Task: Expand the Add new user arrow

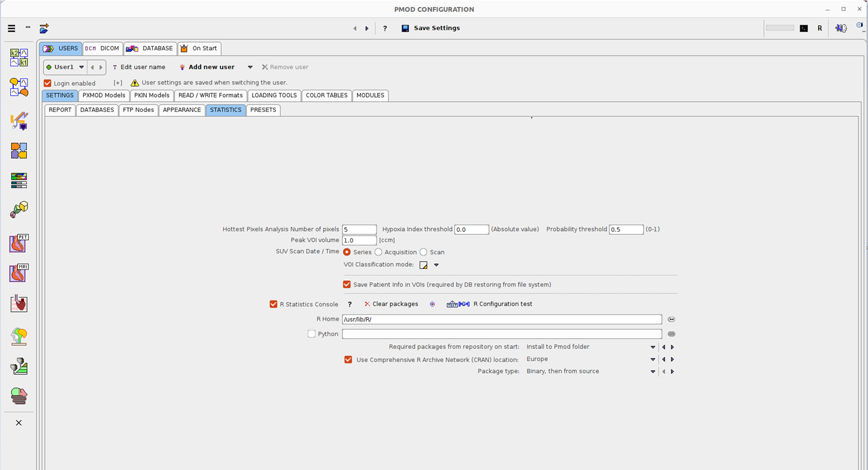Action: [x=250, y=67]
